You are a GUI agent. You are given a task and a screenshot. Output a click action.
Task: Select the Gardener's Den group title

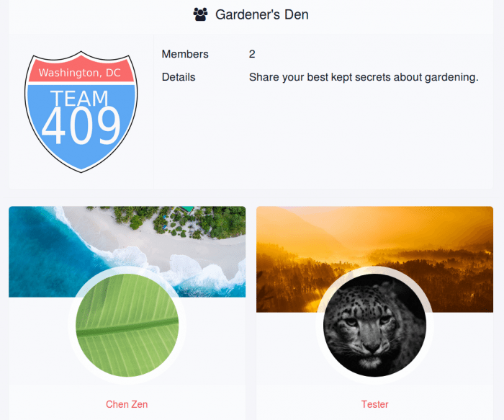pyautogui.click(x=261, y=15)
